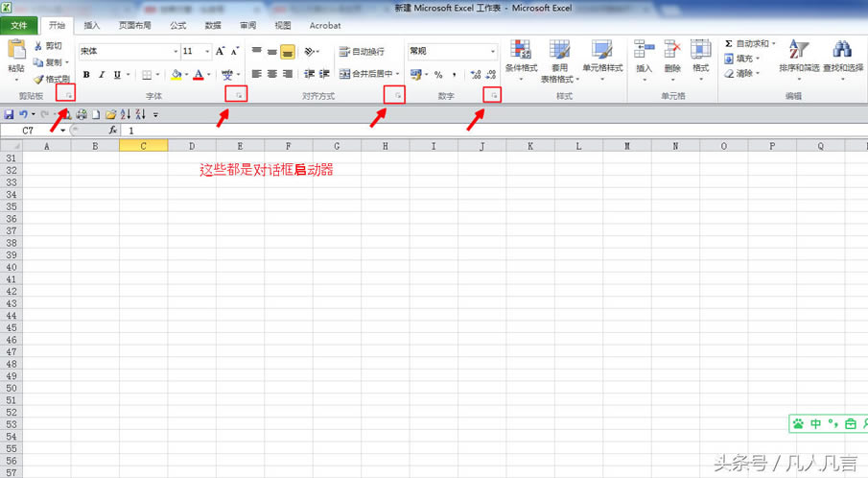868x478 pixels.
Task: Click the Borders icon
Action: click(x=147, y=74)
